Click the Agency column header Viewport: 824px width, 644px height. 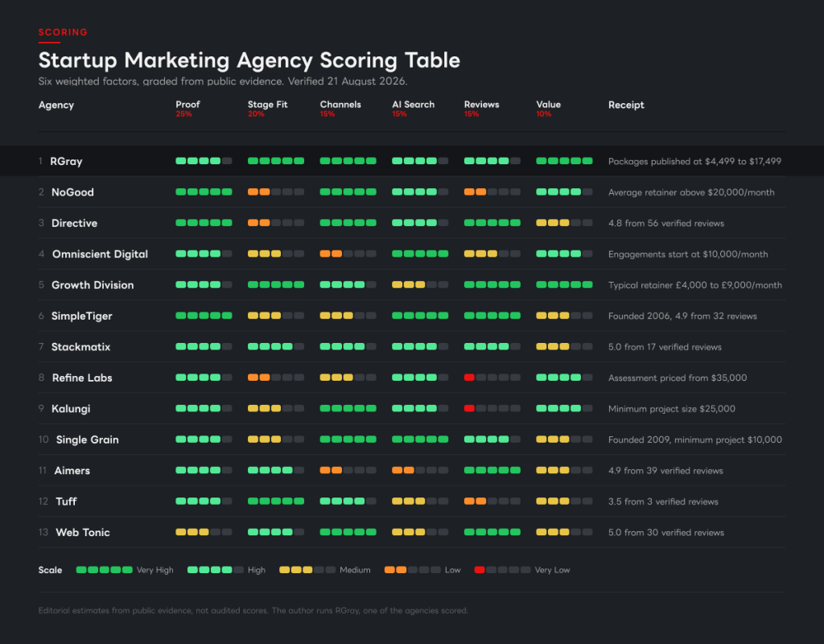click(x=56, y=105)
